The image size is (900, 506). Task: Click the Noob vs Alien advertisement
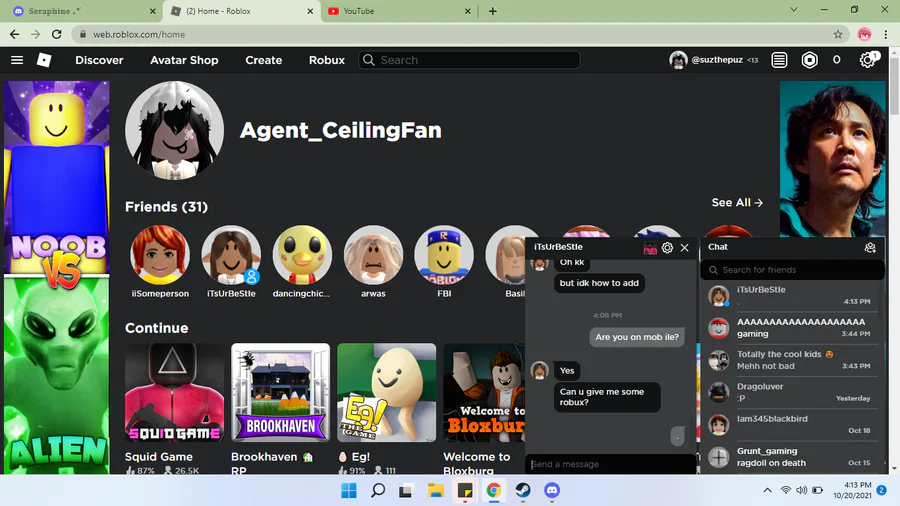56,277
